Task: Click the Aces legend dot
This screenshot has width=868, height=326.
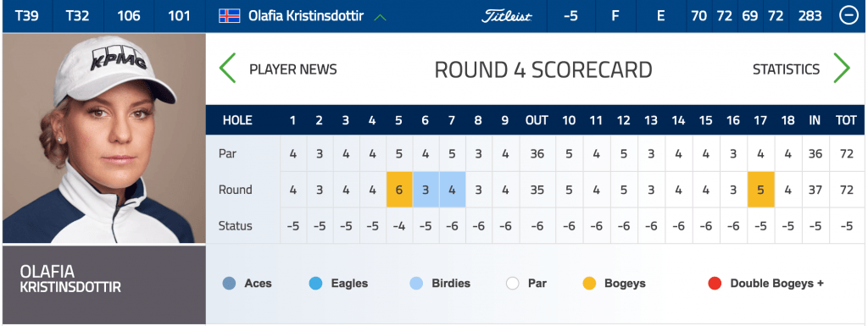Action: (229, 284)
